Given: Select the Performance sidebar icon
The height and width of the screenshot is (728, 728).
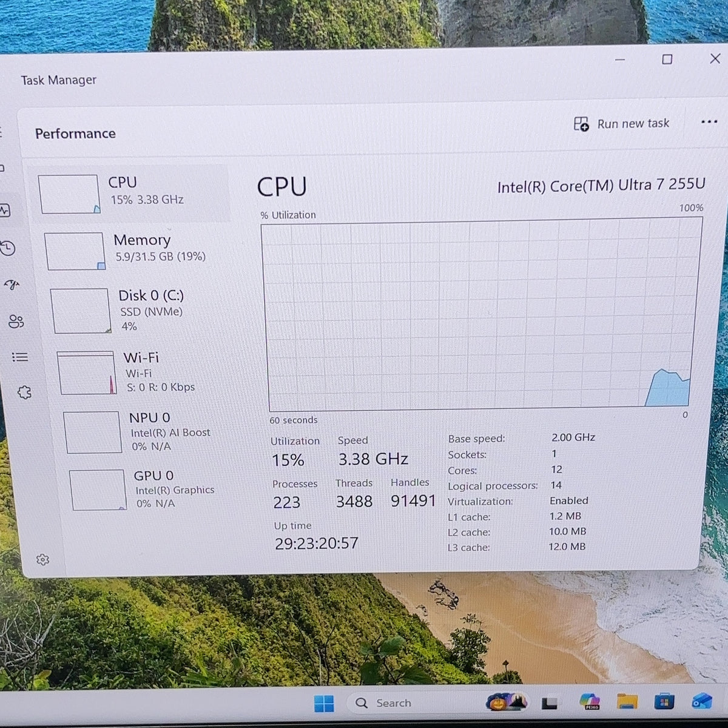Looking at the screenshot, I should (x=5, y=211).
